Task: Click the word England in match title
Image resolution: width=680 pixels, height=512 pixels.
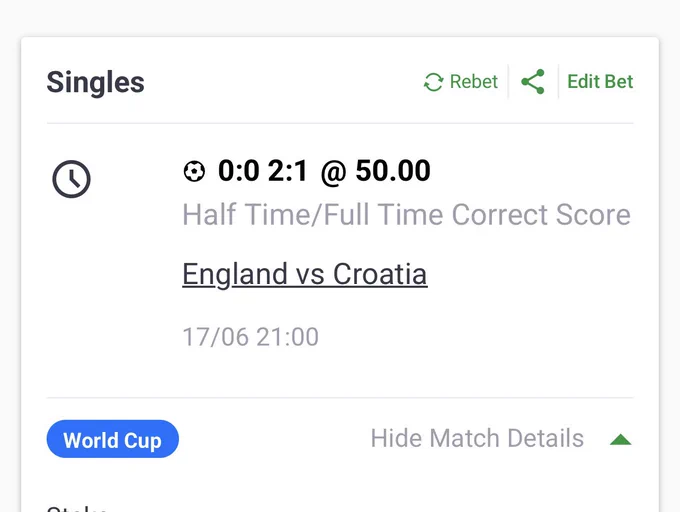Action: click(x=235, y=274)
